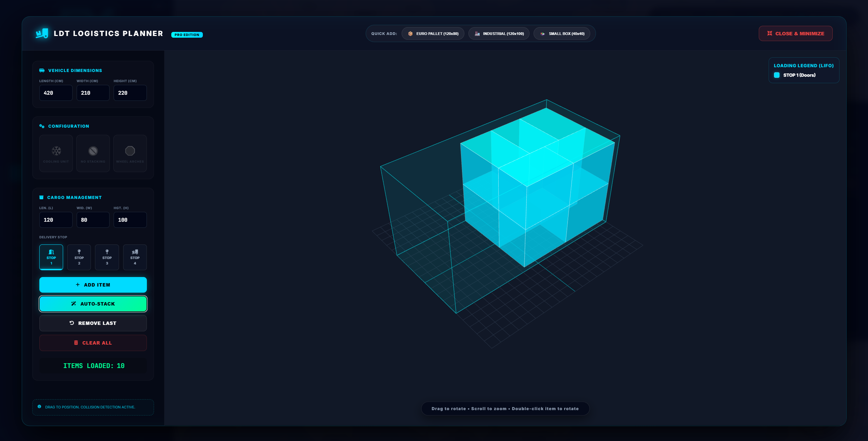Viewport: 868px width, 441px height.
Task: Click Remove Last to undo item
Action: (93, 323)
